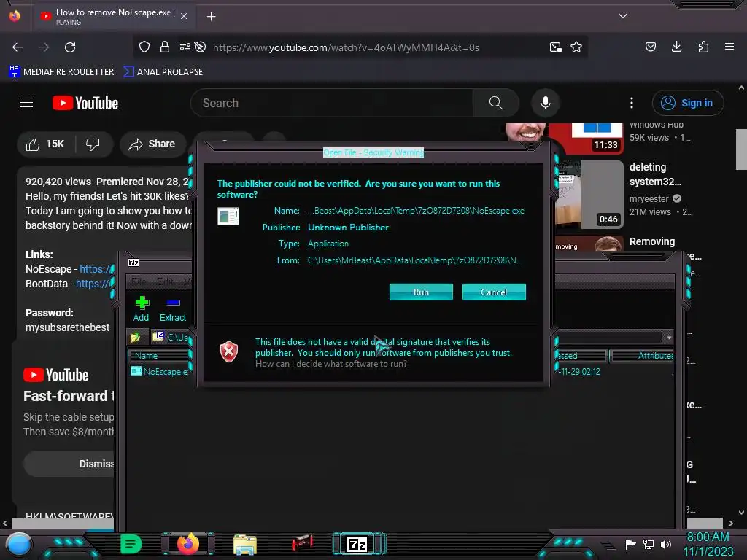Viewport: 747px width, 560px height.
Task: Click the permissions icon in address bar
Action: (x=185, y=47)
